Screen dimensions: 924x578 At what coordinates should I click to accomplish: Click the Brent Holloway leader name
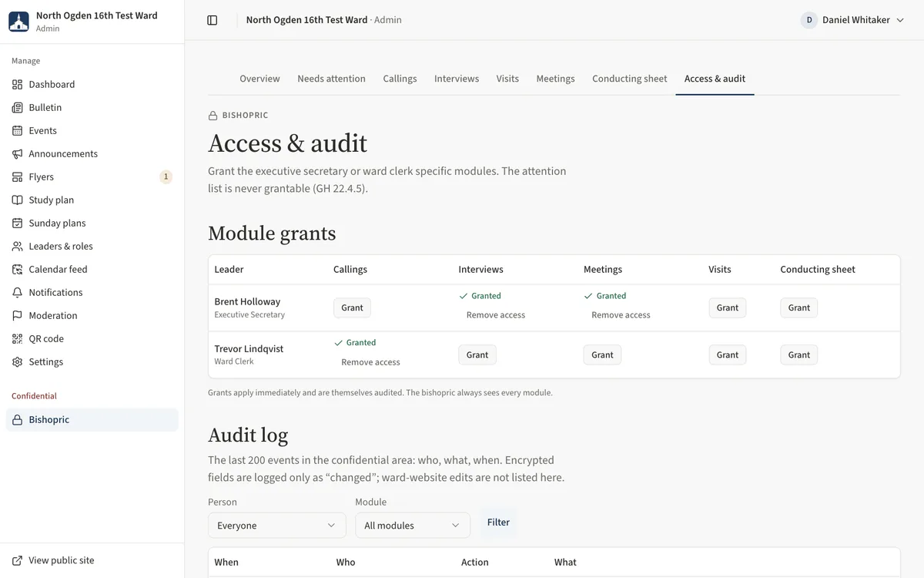[x=247, y=302]
